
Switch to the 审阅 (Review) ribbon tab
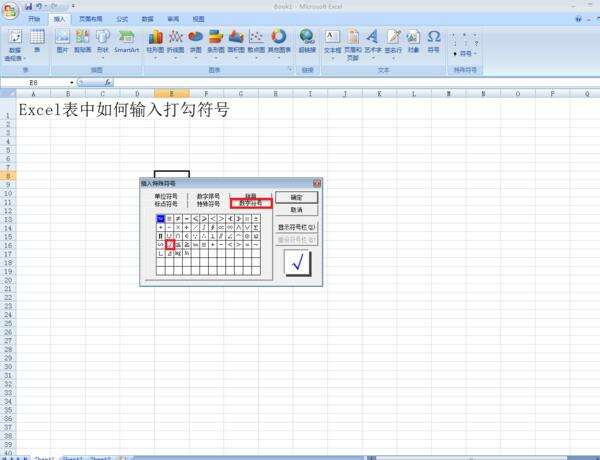click(173, 19)
